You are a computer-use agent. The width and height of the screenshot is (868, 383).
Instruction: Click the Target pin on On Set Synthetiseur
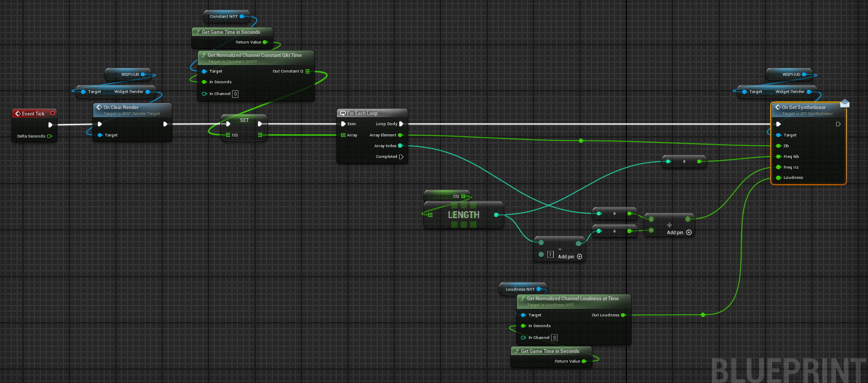778,135
